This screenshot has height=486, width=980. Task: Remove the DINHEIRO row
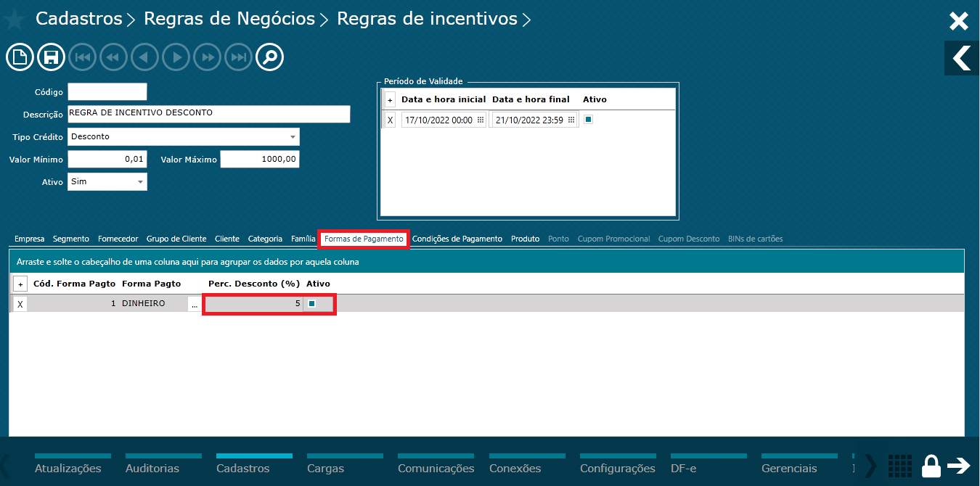coord(20,304)
